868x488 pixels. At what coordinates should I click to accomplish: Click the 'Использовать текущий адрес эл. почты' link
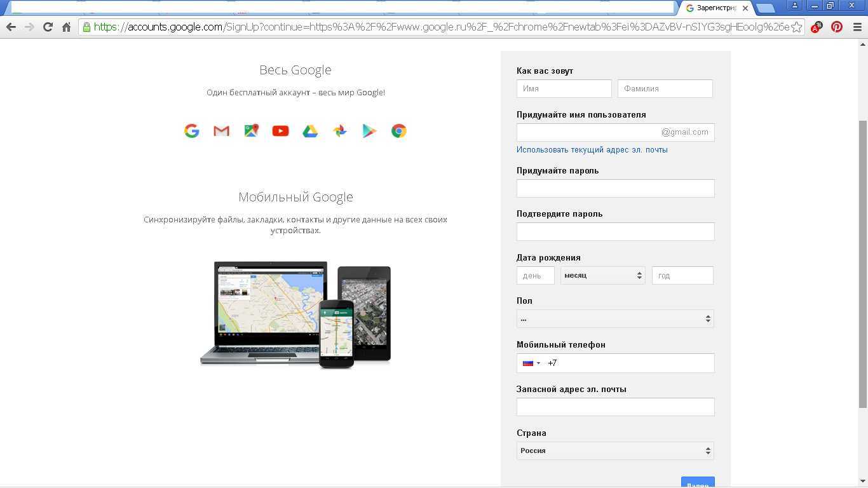pyautogui.click(x=592, y=150)
